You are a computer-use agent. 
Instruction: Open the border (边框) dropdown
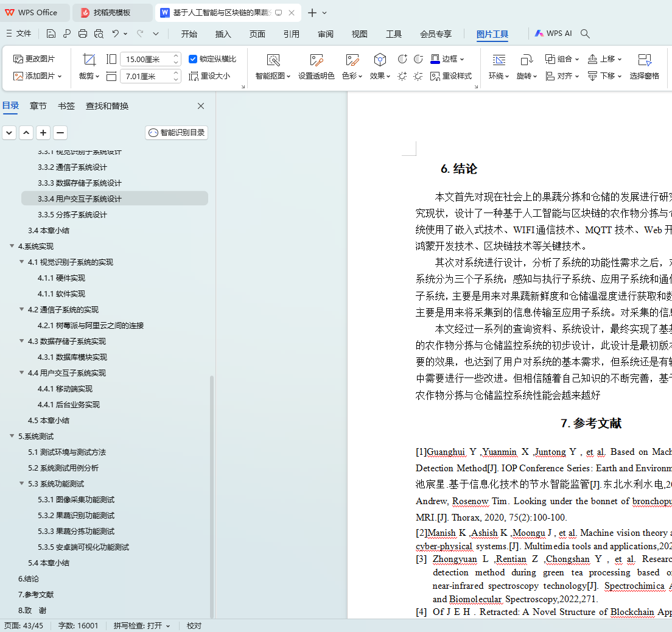[x=447, y=59]
